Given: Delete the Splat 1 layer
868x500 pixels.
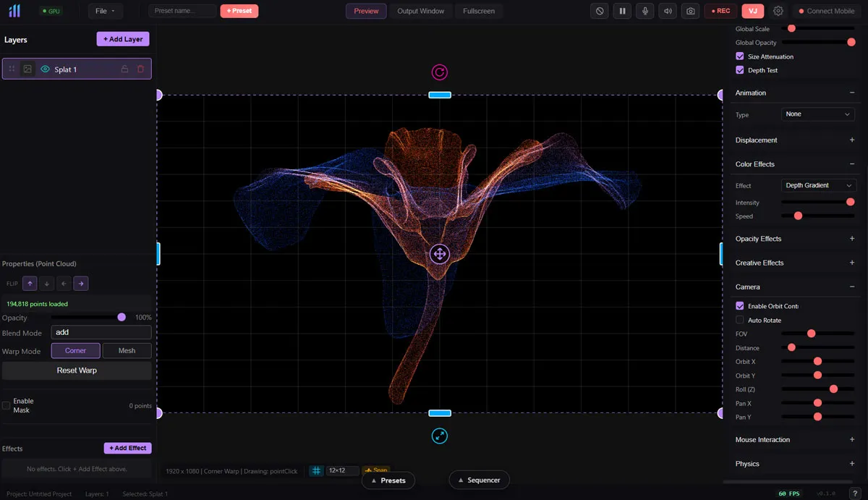Looking at the screenshot, I should (140, 69).
